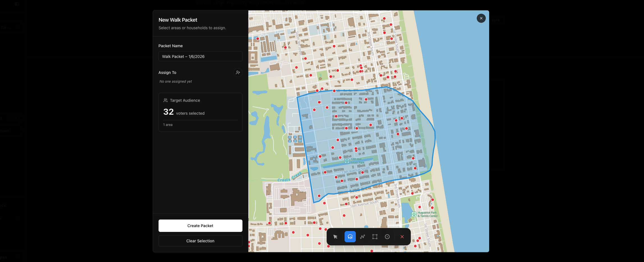
Task: Click Clear Selection to deselect voters
Action: coord(200,241)
